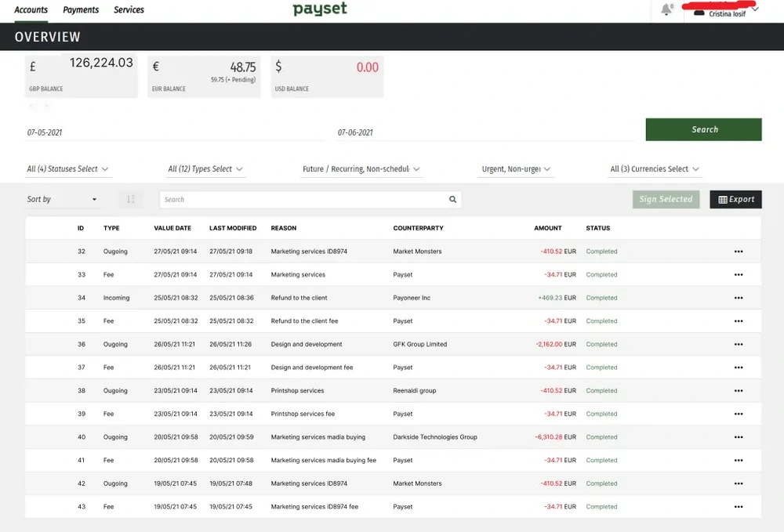Click 'Design and development' reason in row 36
Viewport: 784px width, 532px height.
[x=307, y=344]
